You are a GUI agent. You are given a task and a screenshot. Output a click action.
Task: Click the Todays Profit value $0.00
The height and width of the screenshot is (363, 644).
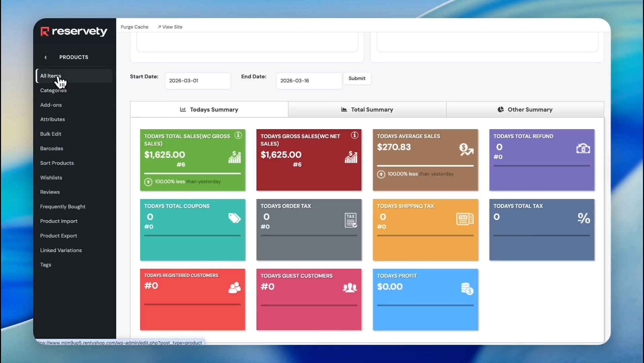click(390, 287)
